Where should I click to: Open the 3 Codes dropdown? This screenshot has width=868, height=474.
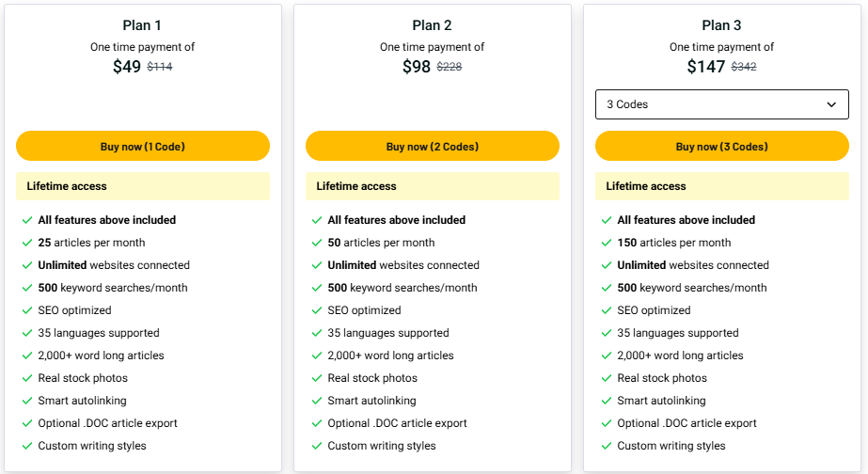(x=721, y=104)
